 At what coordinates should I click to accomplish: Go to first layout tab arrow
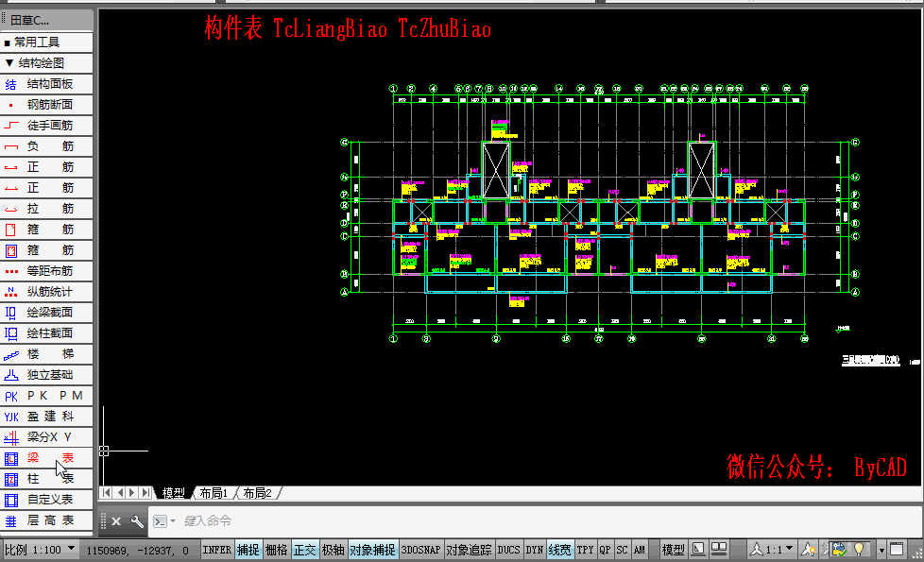(x=107, y=492)
